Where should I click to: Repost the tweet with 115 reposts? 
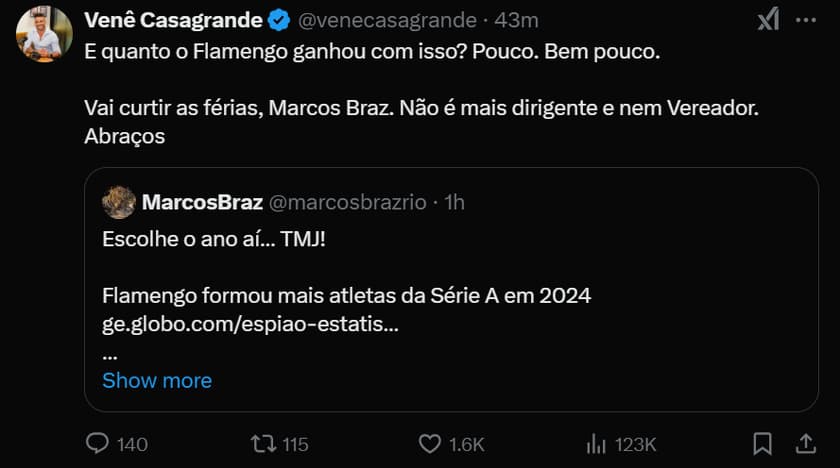click(263, 443)
